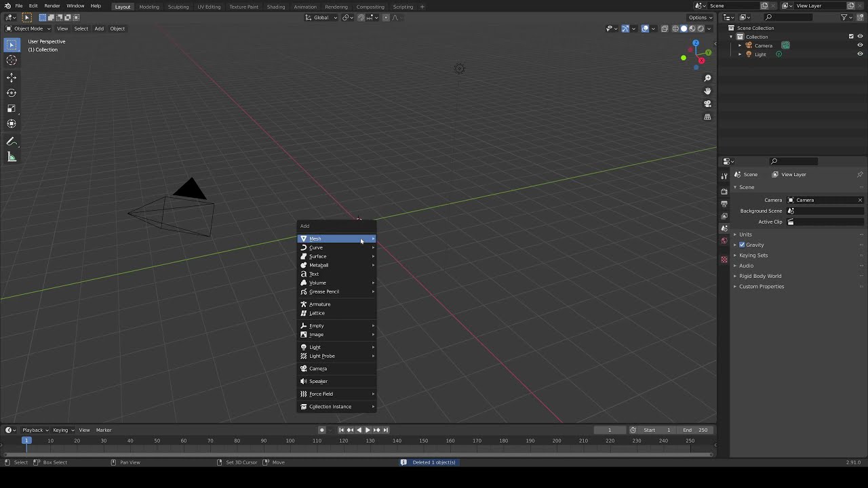Image resolution: width=868 pixels, height=488 pixels.
Task: Toggle viewport gizmos display
Action: pos(625,28)
